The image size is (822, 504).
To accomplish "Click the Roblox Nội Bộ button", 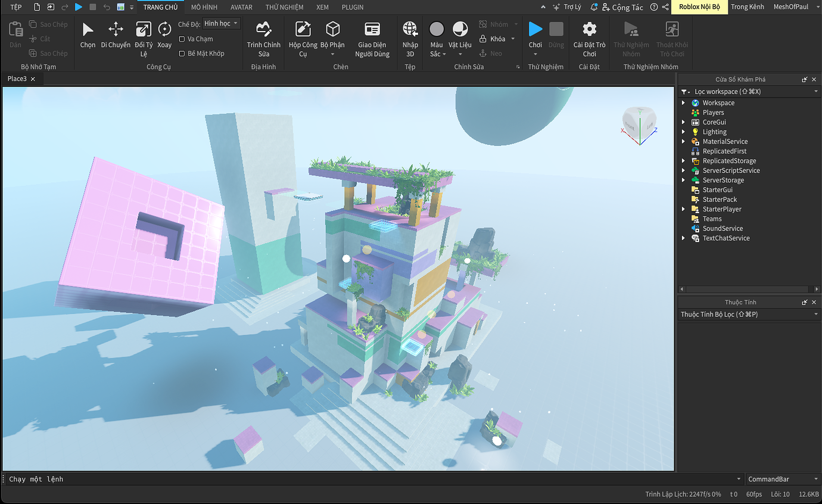I will [x=699, y=7].
